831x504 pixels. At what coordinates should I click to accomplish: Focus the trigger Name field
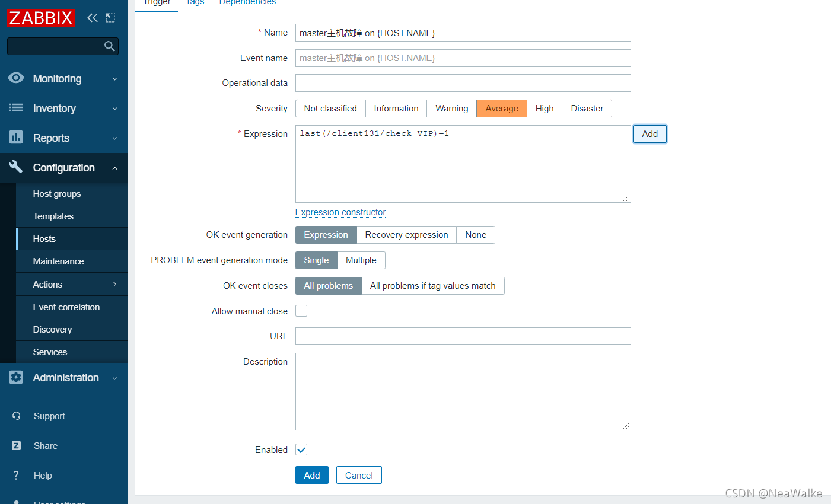[x=463, y=33]
